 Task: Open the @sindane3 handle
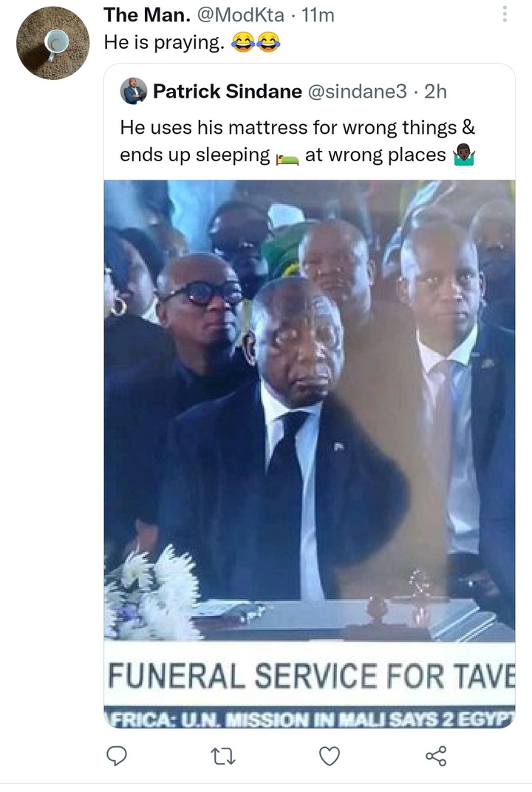coord(357,92)
